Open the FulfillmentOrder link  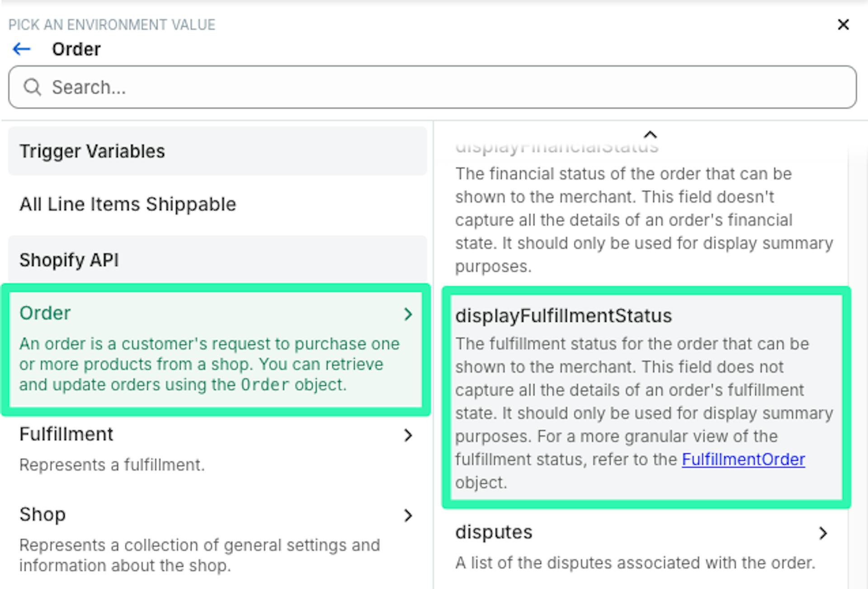click(743, 459)
